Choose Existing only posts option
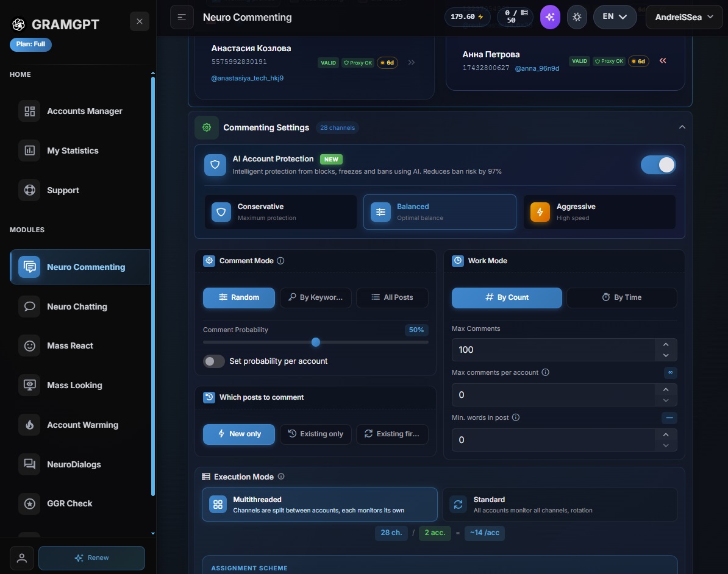The image size is (728, 574). click(x=316, y=434)
